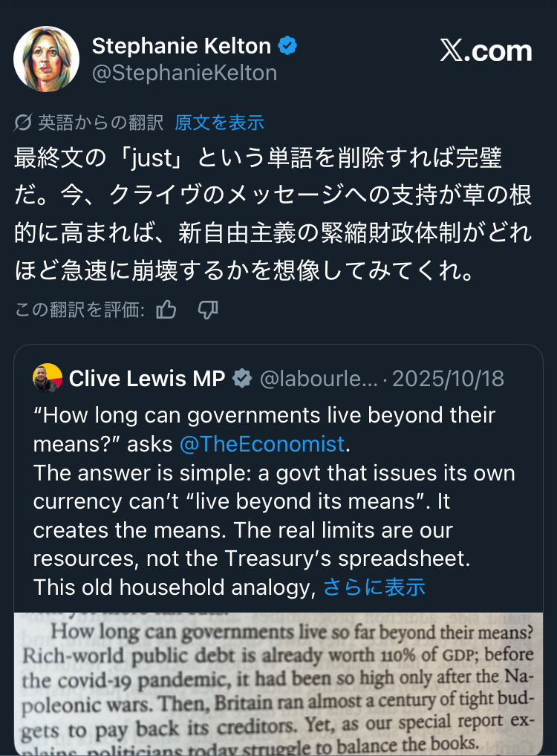The height and width of the screenshot is (756, 557).
Task: Click Clive Lewis MP's small avatar
Action: click(47, 378)
